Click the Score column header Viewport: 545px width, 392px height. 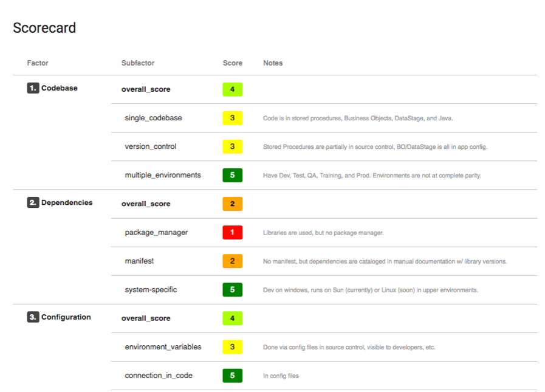pyautogui.click(x=233, y=63)
